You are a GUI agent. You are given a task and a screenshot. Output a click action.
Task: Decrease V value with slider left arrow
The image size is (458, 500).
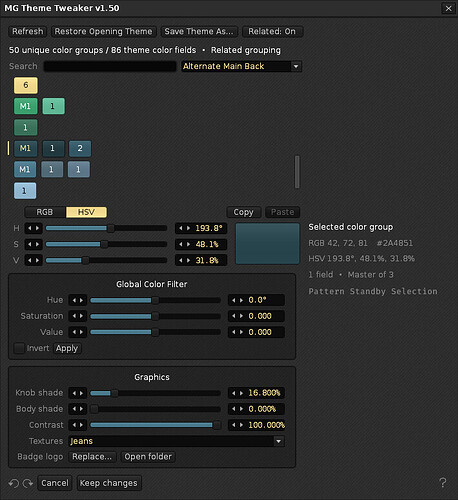29,260
